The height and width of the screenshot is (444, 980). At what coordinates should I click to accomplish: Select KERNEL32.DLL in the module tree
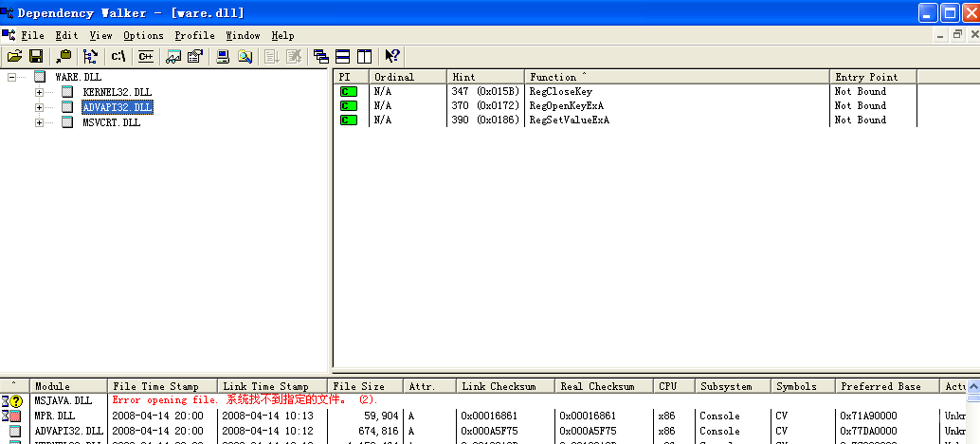point(117,93)
